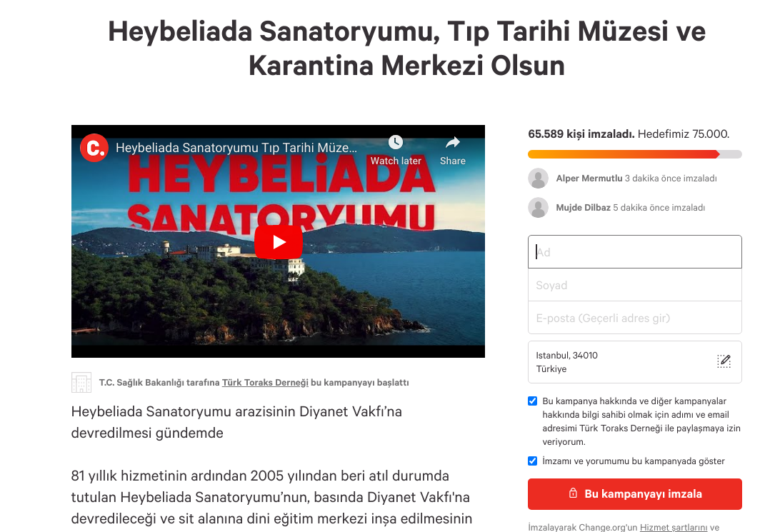Toggle 'İmzamı ve yorumumu bu kampanyada göster' checkbox

[532, 461]
